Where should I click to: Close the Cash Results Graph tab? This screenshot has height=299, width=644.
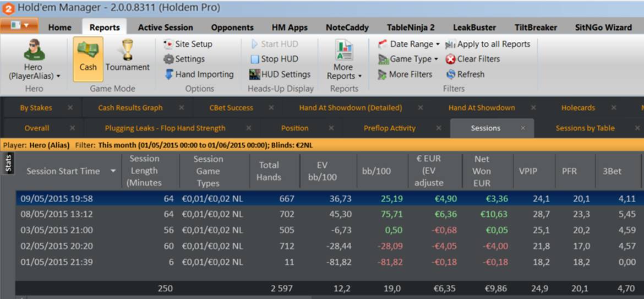182,107
